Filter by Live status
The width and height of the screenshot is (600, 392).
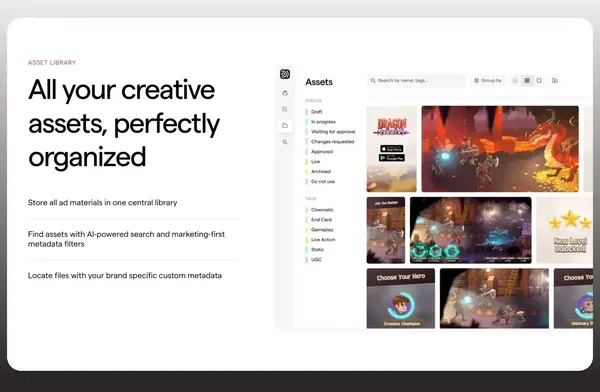[313, 162]
